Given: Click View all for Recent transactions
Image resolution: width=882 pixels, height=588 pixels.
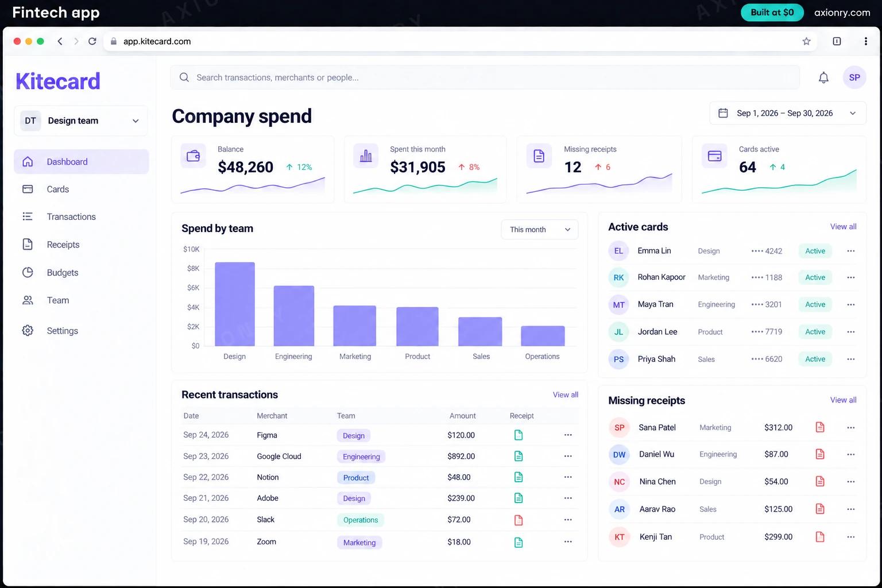Looking at the screenshot, I should (566, 394).
